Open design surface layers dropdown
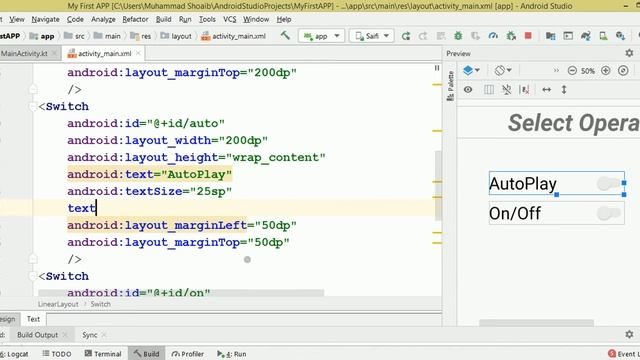 471,70
